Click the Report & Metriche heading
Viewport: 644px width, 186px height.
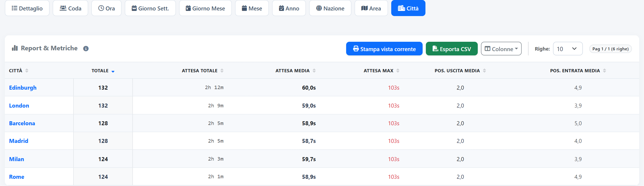pyautogui.click(x=49, y=48)
